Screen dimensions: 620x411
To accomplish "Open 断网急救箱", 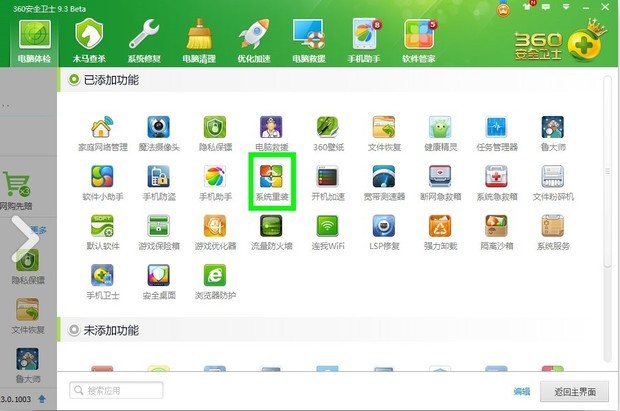I will (x=440, y=183).
